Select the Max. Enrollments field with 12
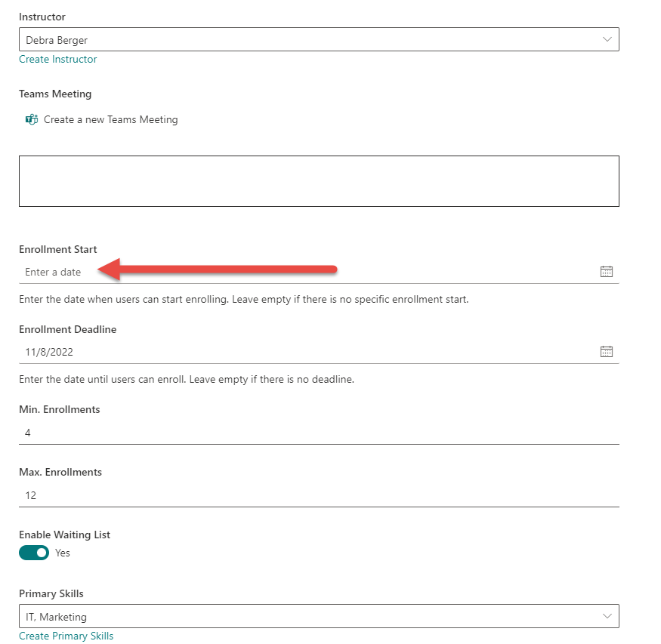The height and width of the screenshot is (644, 661). click(302, 495)
